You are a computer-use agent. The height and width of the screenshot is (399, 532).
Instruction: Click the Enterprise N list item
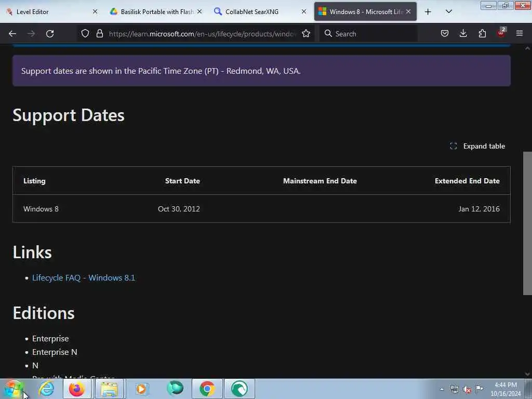point(55,352)
